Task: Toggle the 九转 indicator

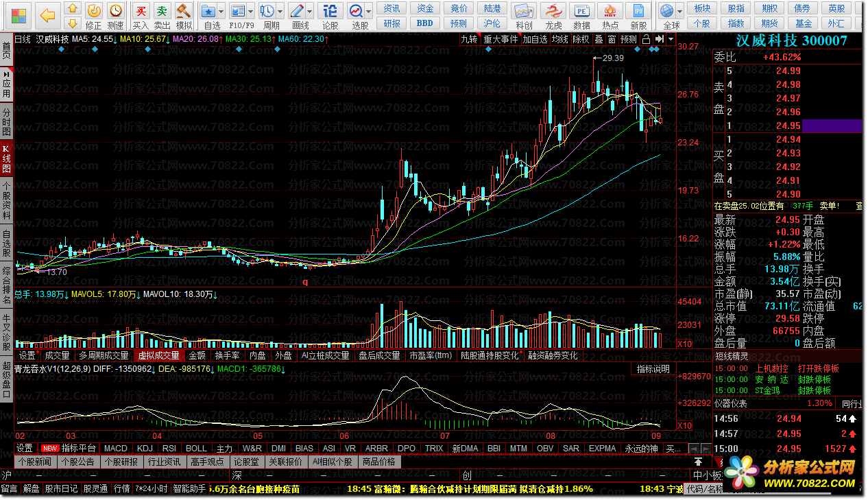Action: tap(469, 39)
